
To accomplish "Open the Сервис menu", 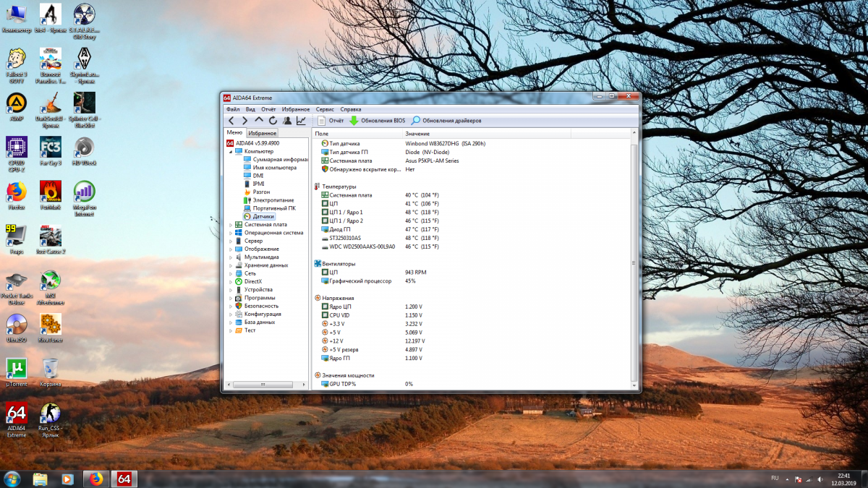I will coord(325,109).
